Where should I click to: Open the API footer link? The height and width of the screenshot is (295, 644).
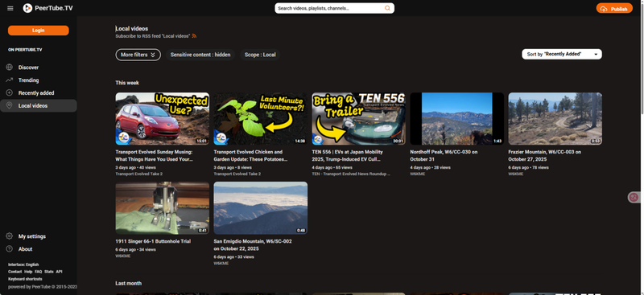59,272
